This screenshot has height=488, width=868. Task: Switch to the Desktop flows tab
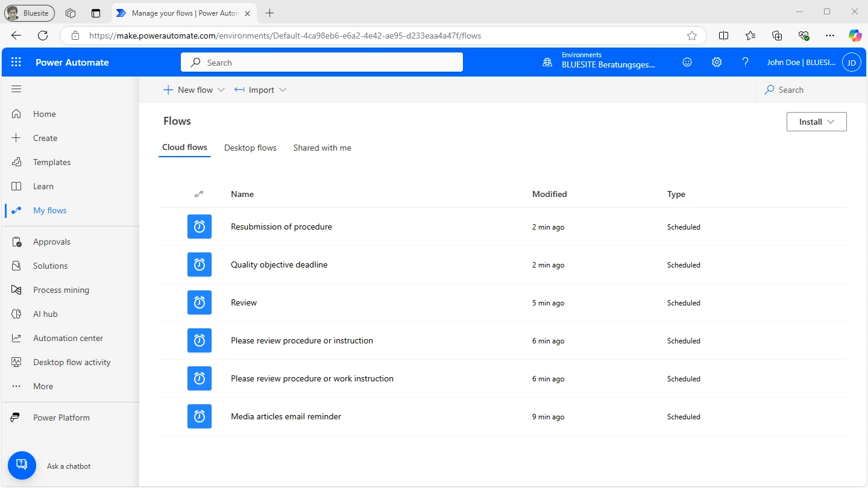click(250, 148)
